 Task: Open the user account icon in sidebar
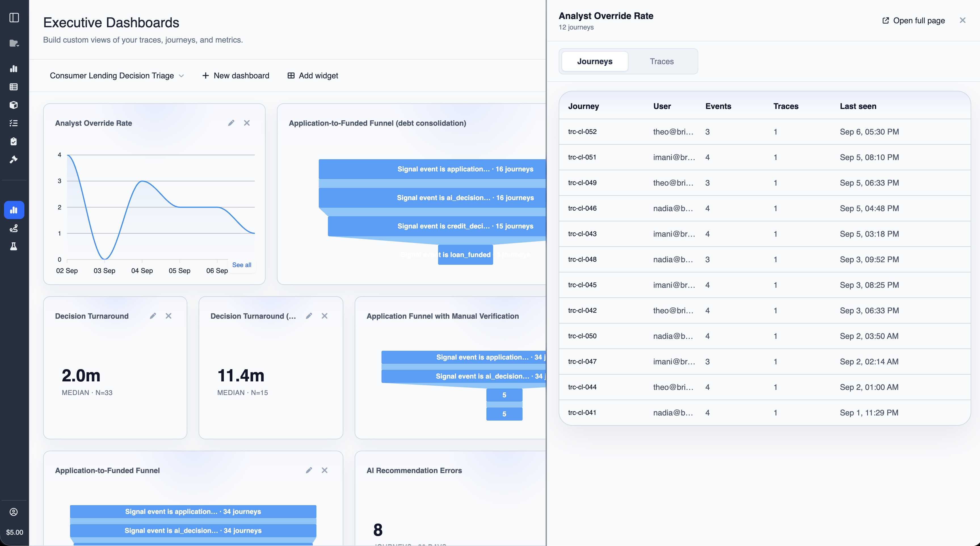point(14,512)
